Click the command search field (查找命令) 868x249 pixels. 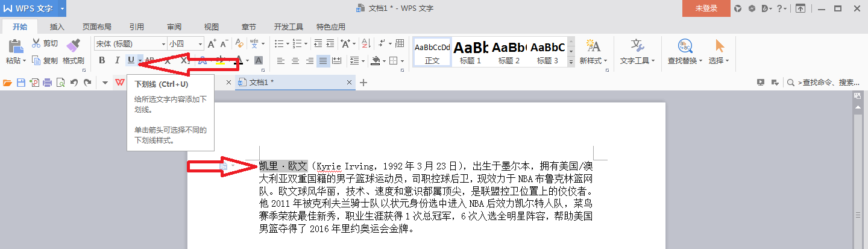click(824, 83)
